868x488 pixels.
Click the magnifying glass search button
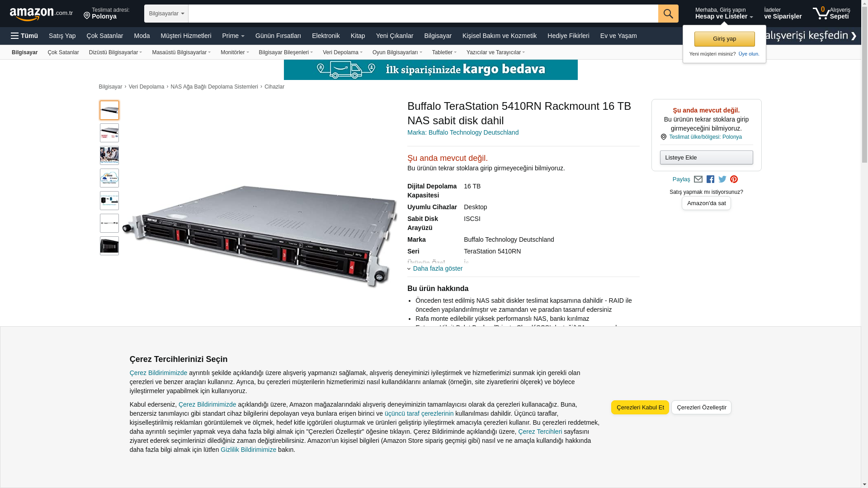(x=668, y=14)
